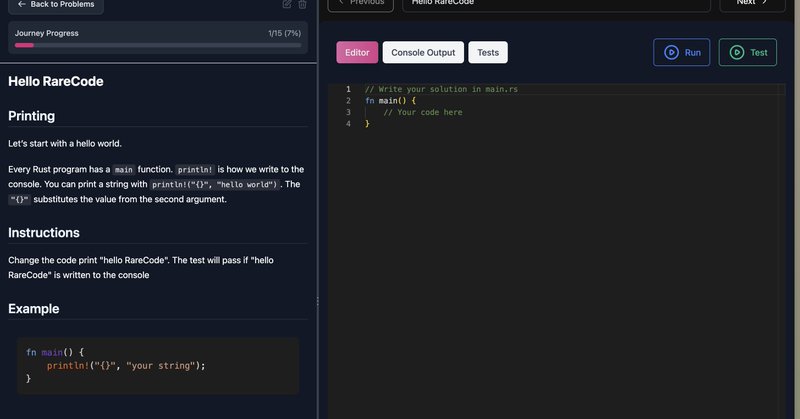Click the first comment line in editor
800x419 pixels.
(x=441, y=89)
